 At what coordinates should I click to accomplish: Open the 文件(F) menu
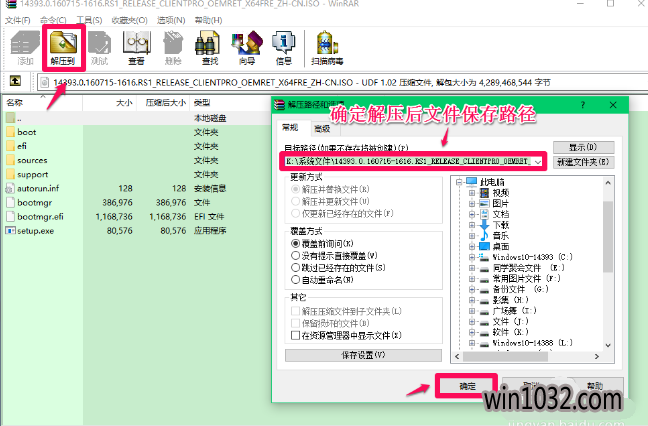coord(17,19)
